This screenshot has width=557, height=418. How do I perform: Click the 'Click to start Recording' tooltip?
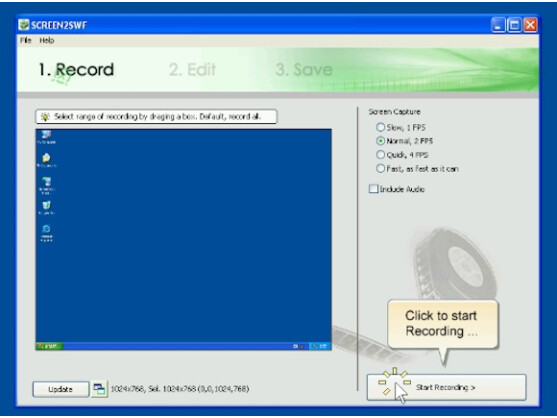[442, 324]
